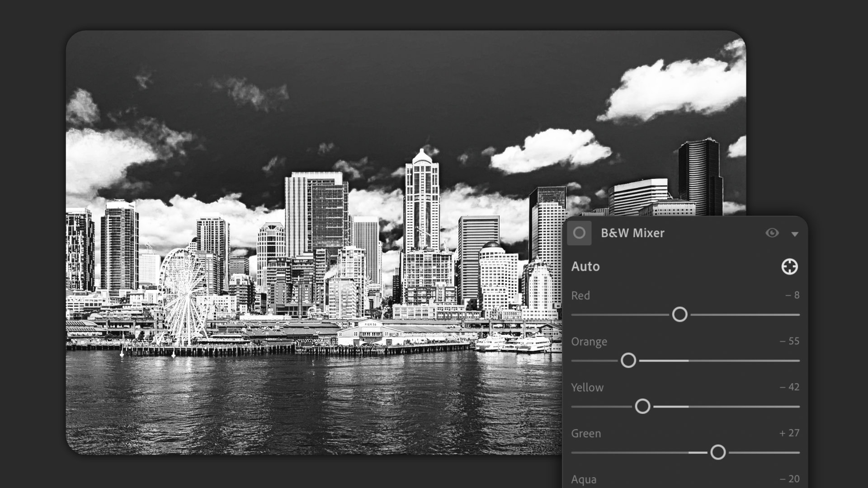Click the Green value +27 field
Screen dimensions: 868x488
789,433
